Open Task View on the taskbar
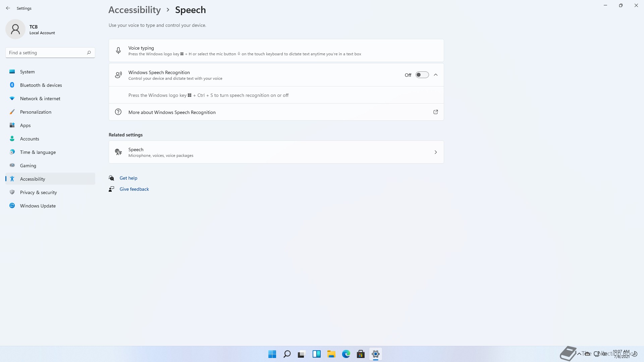This screenshot has width=644, height=362. [x=302, y=354]
